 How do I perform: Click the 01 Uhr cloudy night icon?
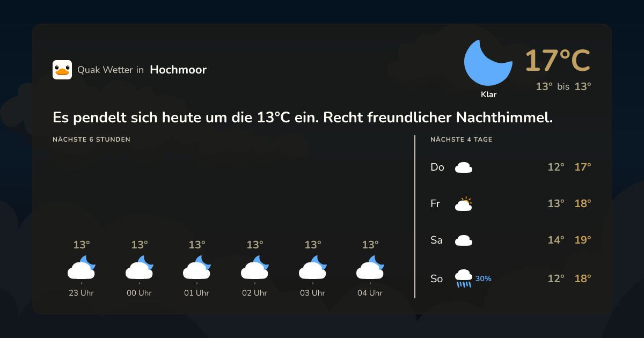197,267
